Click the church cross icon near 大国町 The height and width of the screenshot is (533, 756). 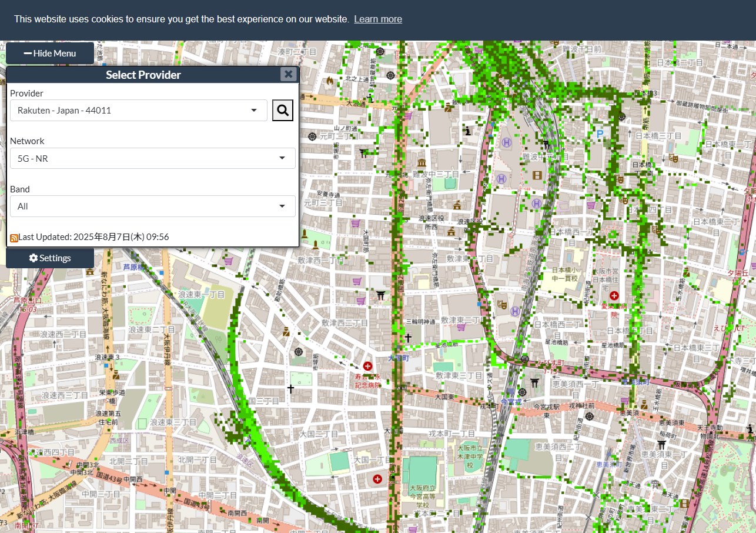pyautogui.click(x=408, y=338)
